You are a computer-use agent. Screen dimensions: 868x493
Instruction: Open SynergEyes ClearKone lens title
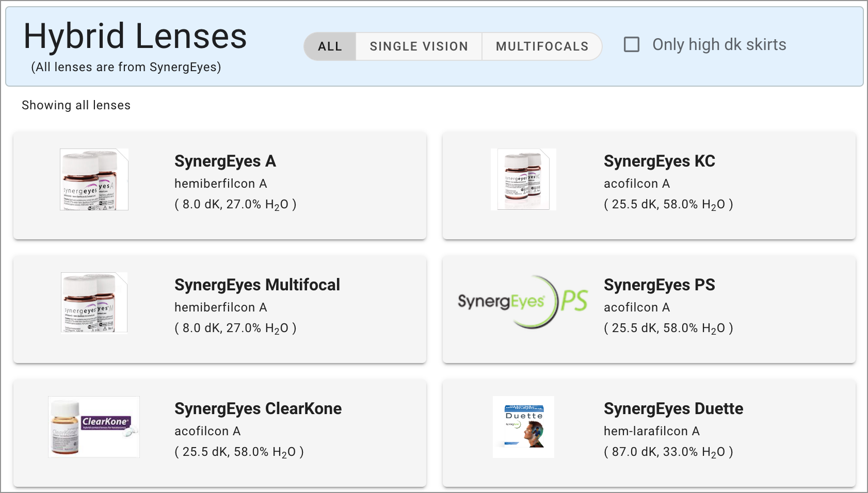coord(258,409)
